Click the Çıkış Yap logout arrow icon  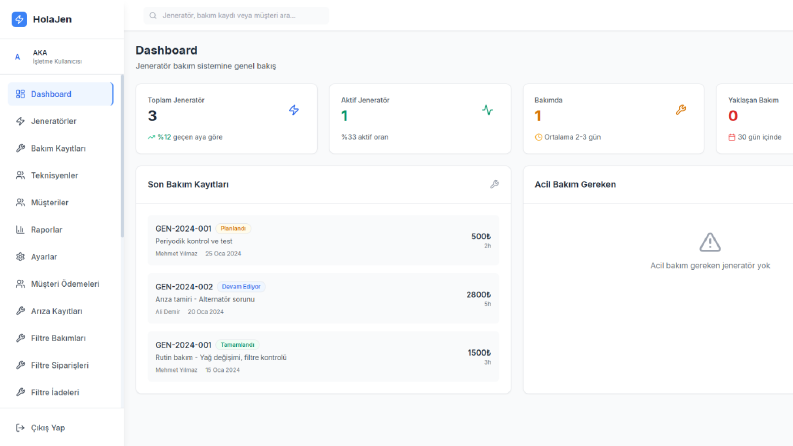coord(20,428)
